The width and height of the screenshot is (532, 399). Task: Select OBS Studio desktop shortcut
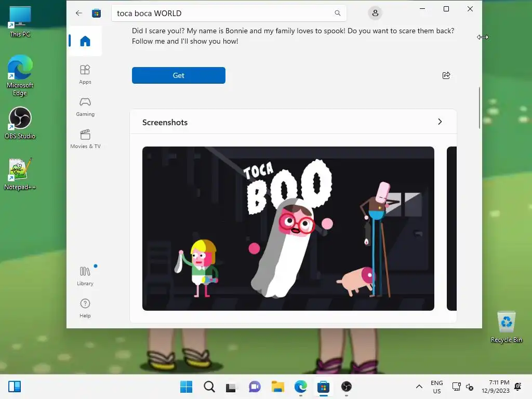pos(20,123)
